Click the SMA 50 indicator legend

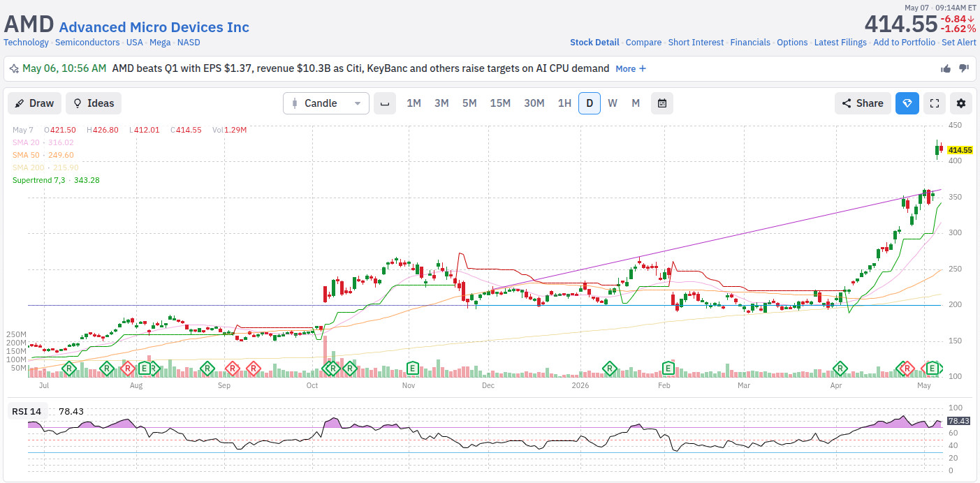point(43,155)
